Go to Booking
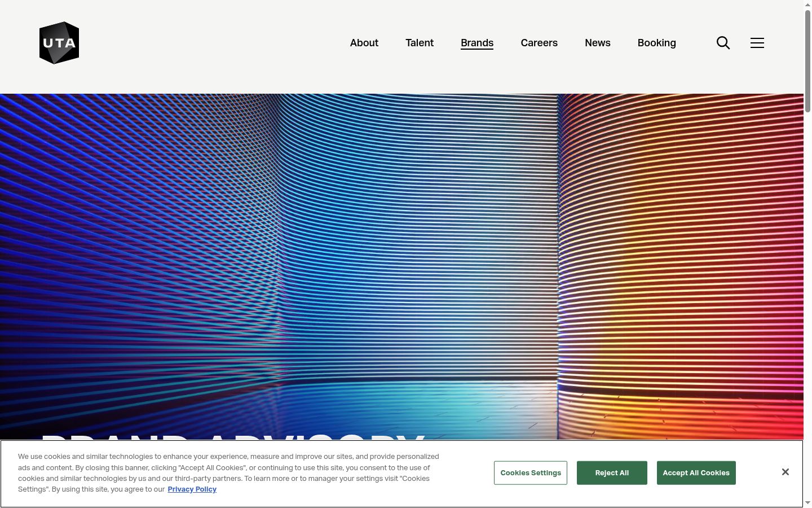The image size is (812, 508). pyautogui.click(x=657, y=43)
